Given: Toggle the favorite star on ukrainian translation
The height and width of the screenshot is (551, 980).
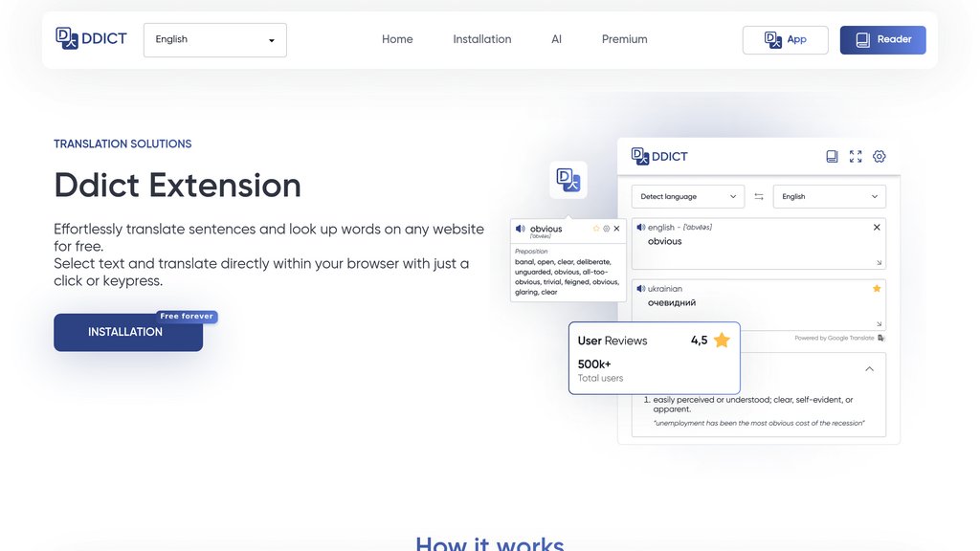Looking at the screenshot, I should point(877,289).
